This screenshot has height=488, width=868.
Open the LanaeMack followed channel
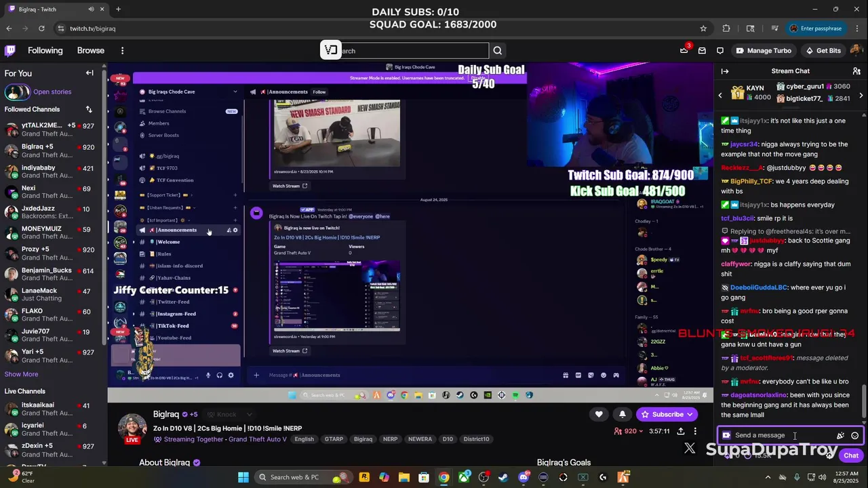53,295
